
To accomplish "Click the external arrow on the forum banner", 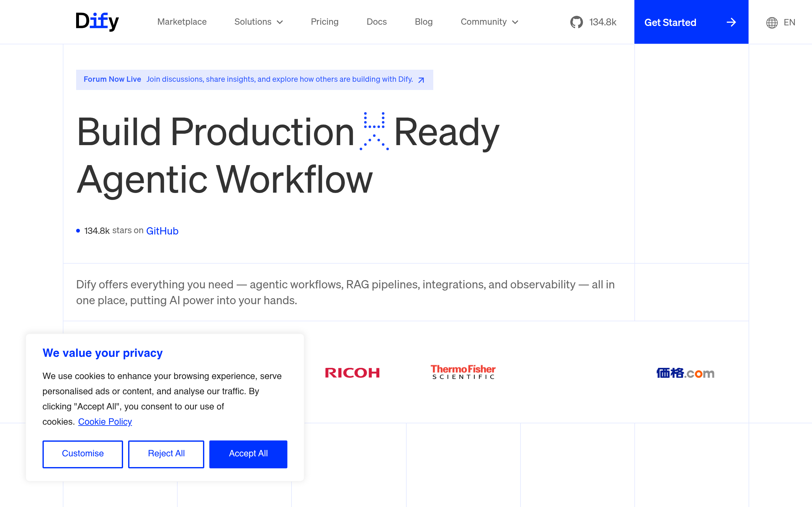I will click(421, 80).
